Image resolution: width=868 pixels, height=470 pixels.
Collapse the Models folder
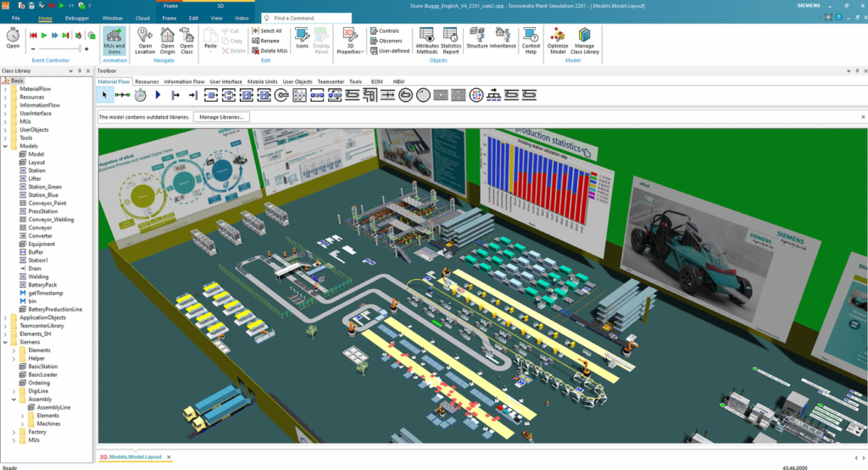6,146
